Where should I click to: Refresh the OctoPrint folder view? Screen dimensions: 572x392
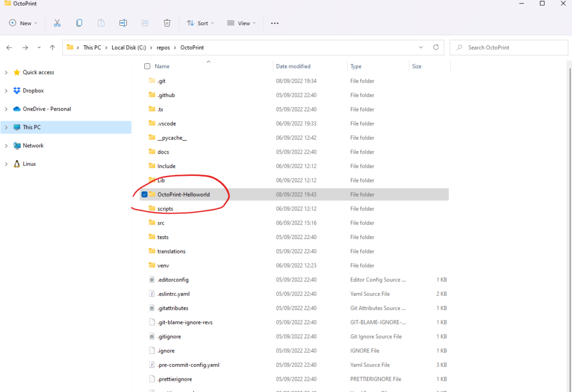[436, 47]
